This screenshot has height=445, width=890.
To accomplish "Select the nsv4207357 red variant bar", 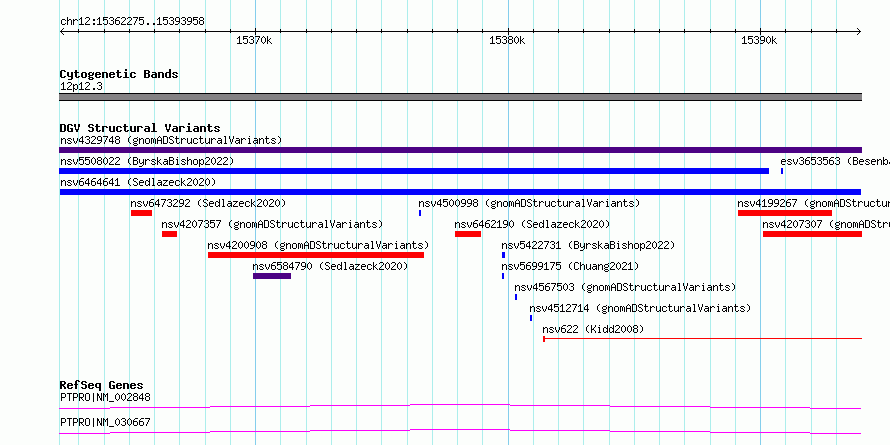I will click(x=169, y=234).
